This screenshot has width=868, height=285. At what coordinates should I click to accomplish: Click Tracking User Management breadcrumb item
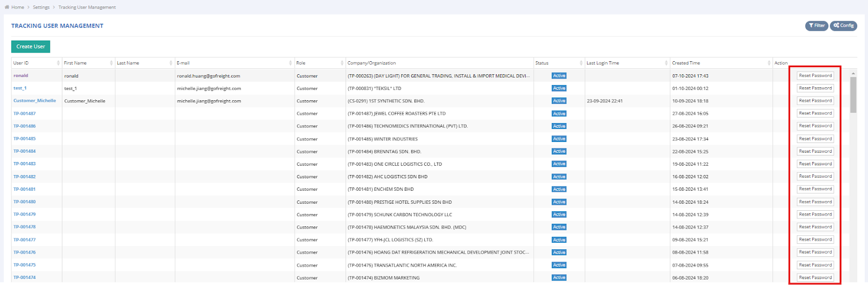tap(87, 8)
